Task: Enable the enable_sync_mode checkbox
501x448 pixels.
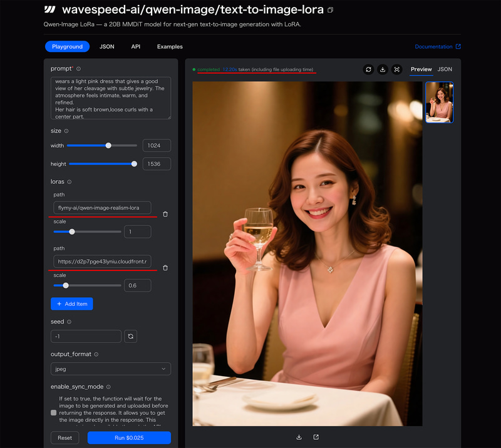Action: [53, 412]
